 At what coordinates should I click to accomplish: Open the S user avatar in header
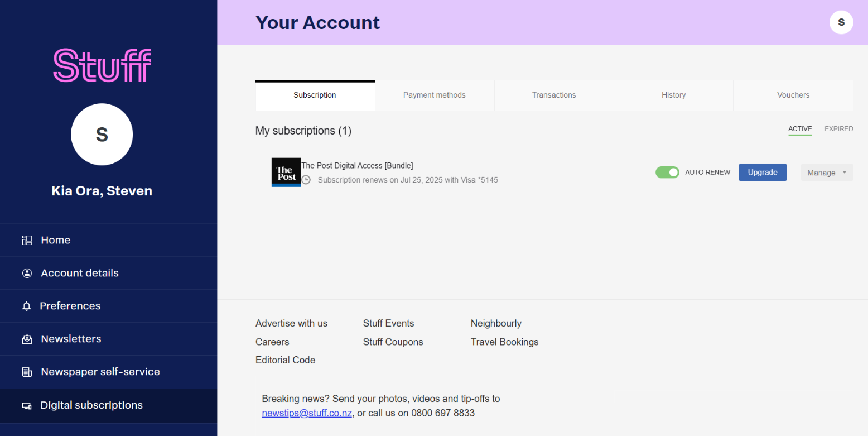[x=841, y=22]
